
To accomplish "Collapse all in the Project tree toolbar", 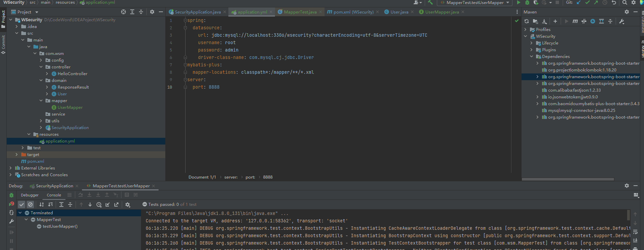I will click(x=141, y=12).
